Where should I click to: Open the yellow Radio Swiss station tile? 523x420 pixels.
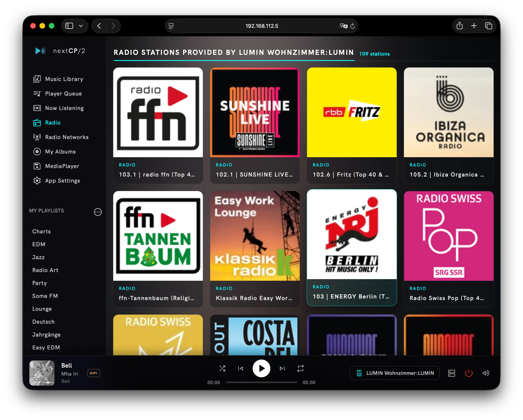coord(158,335)
